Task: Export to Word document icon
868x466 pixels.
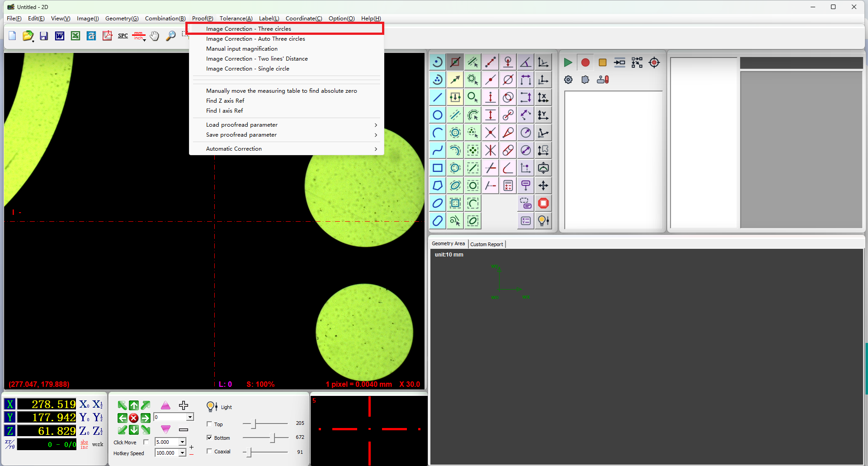Action: 59,36
